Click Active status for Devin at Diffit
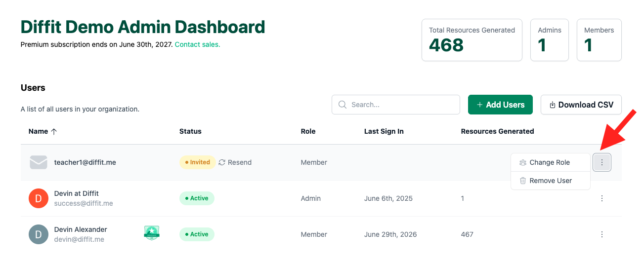644x261 pixels. [x=197, y=198]
